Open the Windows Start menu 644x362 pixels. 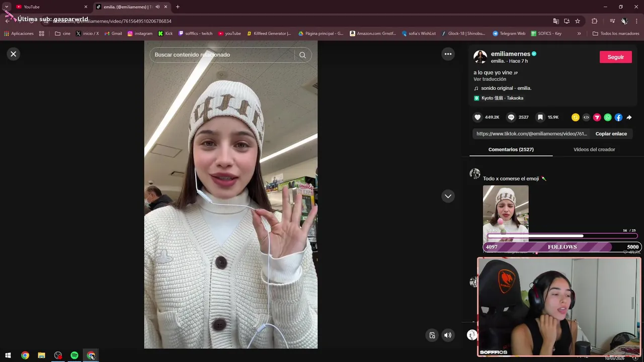point(8,355)
